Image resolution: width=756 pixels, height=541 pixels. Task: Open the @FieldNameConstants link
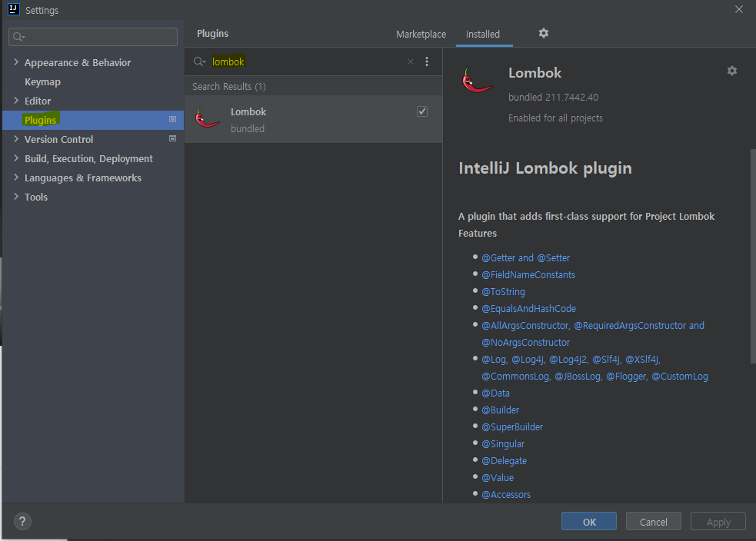528,274
